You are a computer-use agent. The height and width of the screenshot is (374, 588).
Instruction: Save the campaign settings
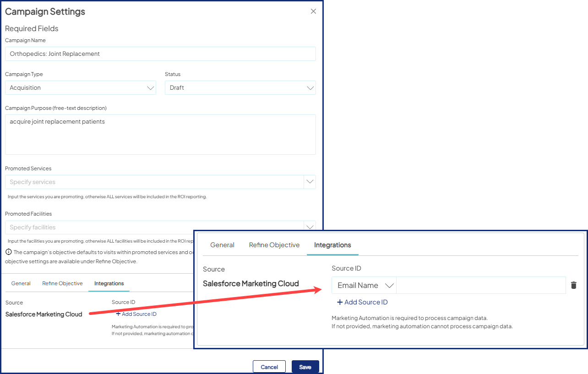pos(305,366)
